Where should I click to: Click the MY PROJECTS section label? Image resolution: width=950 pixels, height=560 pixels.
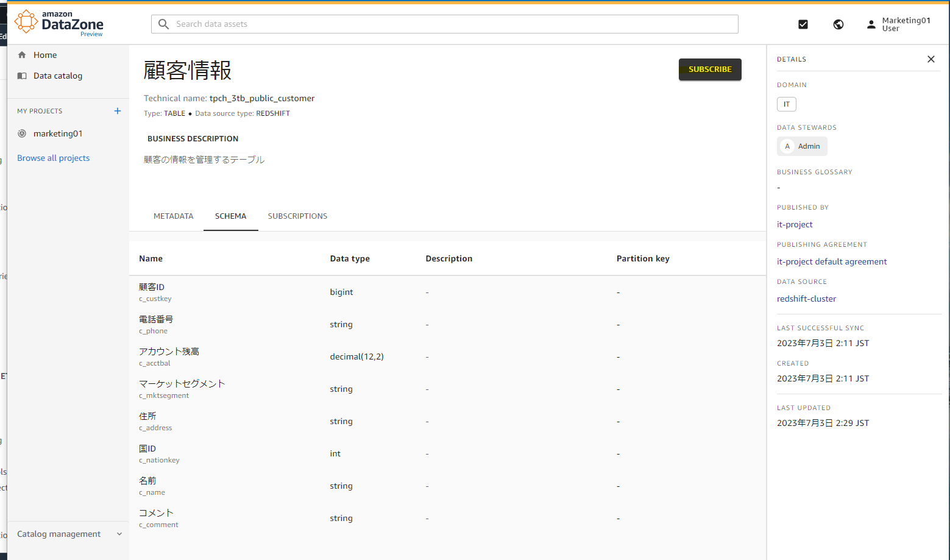(40, 111)
